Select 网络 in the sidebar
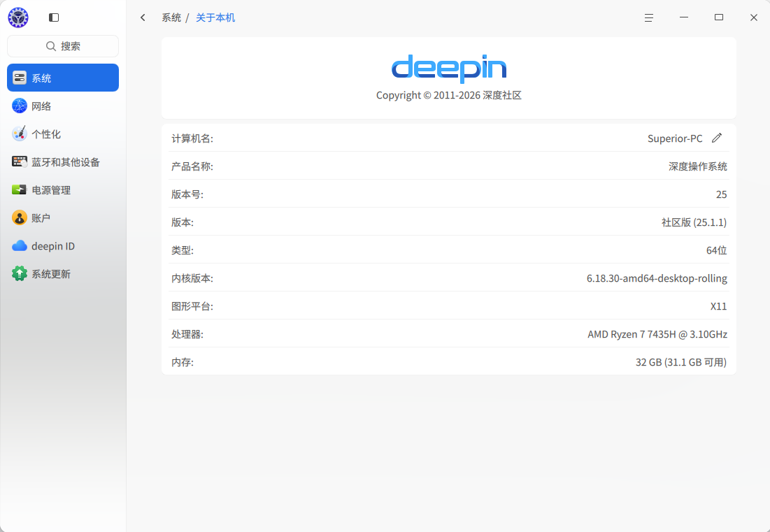Image resolution: width=770 pixels, height=532 pixels. (63, 106)
